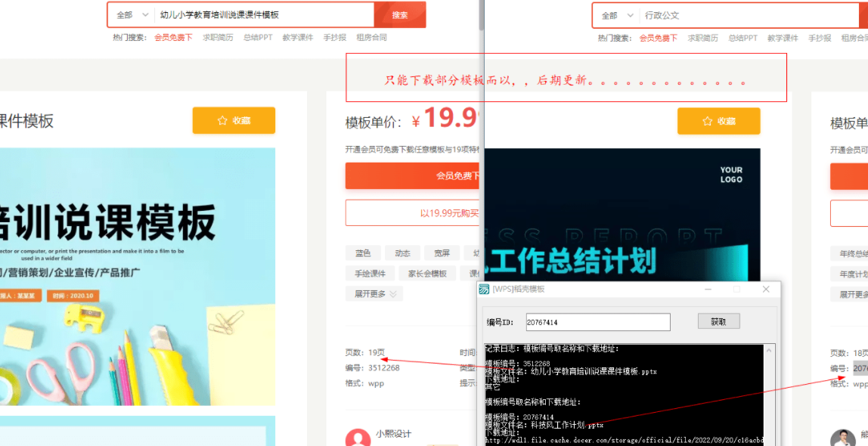
Task: Click the [WPS]稻壳模板 dialog title icon
Action: pyautogui.click(x=485, y=289)
